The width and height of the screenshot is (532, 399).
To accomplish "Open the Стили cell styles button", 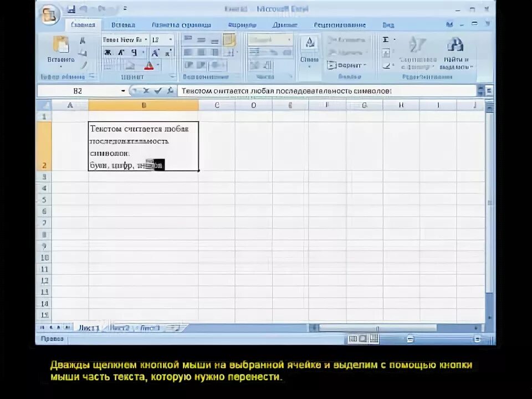I will click(309, 51).
